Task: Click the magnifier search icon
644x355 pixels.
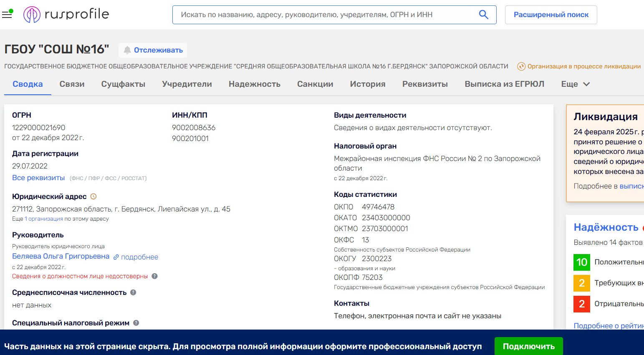Action: click(483, 15)
